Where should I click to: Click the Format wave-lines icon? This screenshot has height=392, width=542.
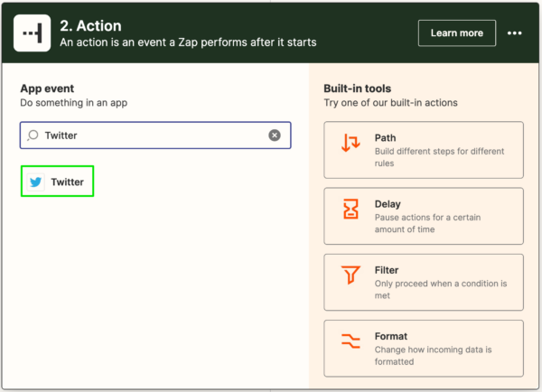pos(350,341)
